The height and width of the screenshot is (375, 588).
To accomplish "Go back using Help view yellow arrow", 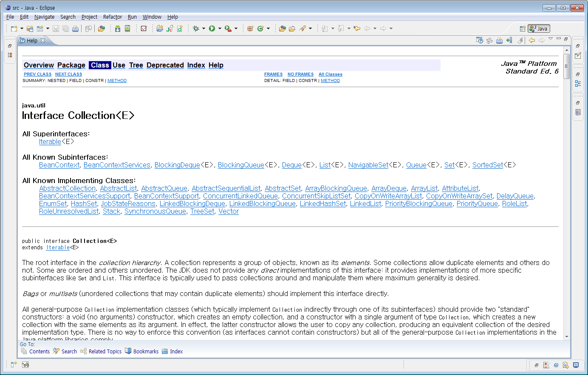I will tap(531, 40).
